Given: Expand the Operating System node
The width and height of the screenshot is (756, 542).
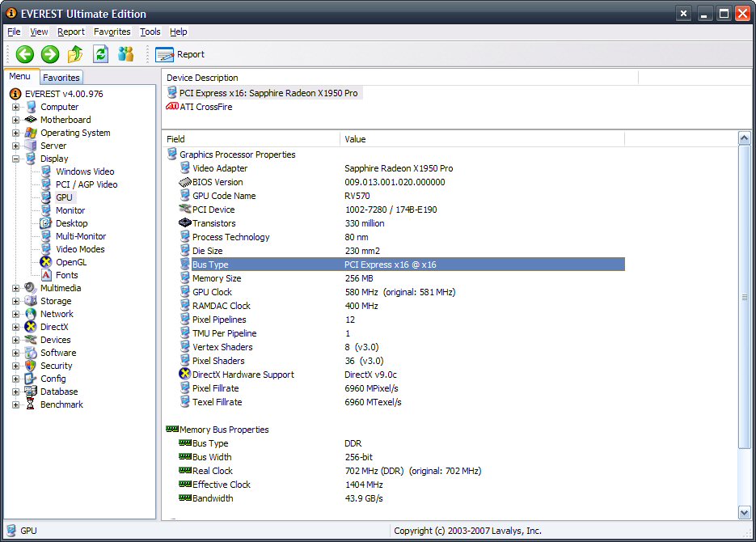Looking at the screenshot, I should pos(15,133).
